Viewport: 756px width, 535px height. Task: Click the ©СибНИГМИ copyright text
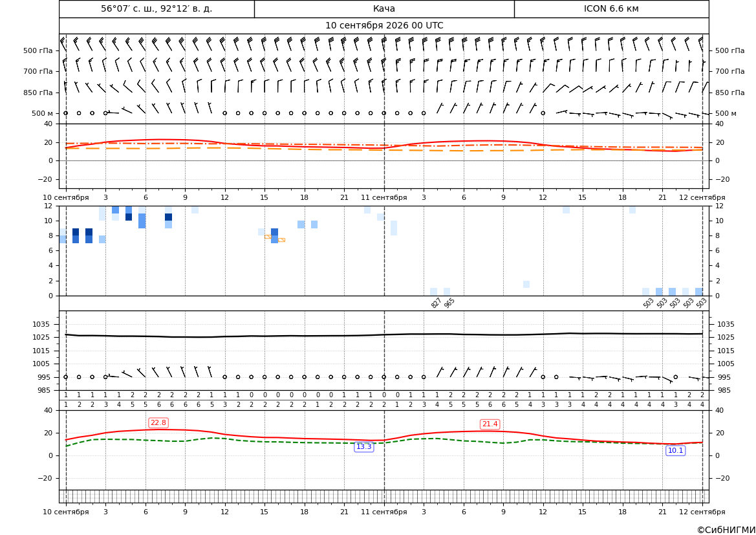[726, 530]
